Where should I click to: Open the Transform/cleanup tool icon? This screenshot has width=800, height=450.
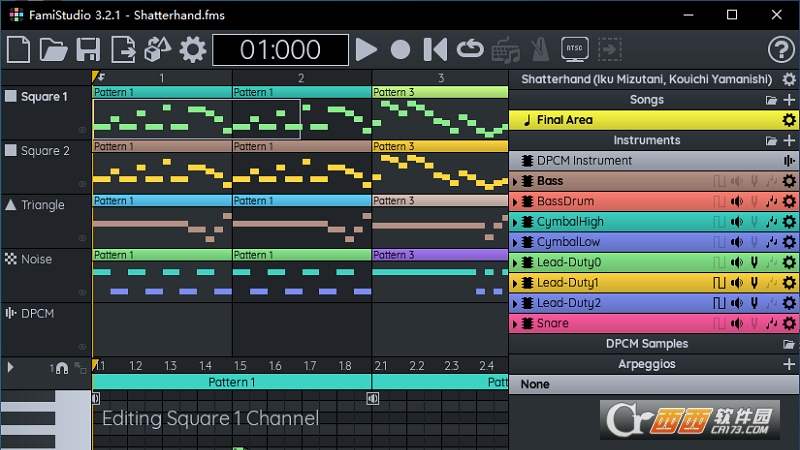(158, 49)
